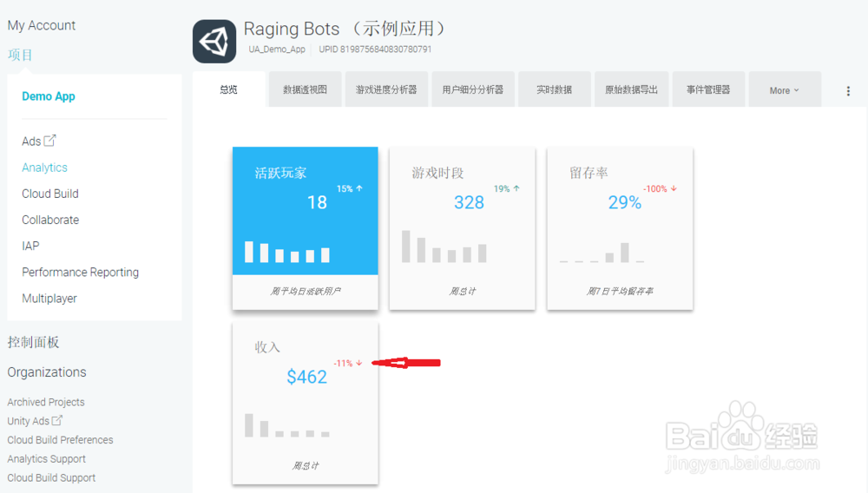
Task: Open the 数据透视图 tab
Action: pyautogui.click(x=305, y=89)
